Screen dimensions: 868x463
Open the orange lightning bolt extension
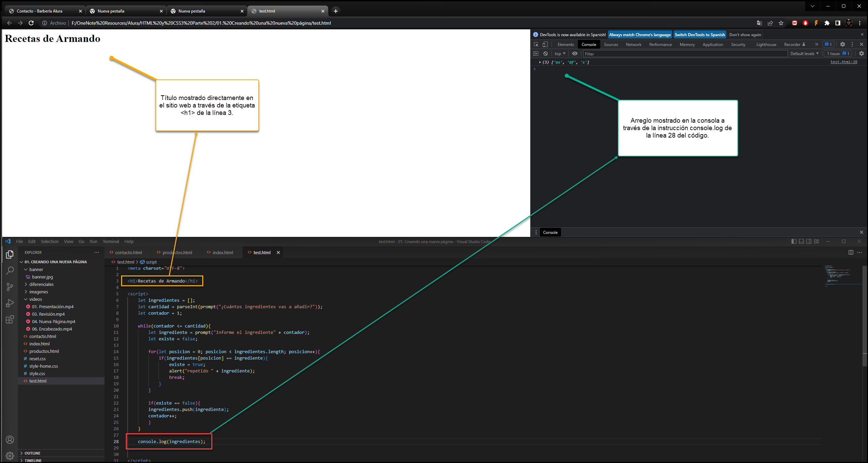pos(816,23)
